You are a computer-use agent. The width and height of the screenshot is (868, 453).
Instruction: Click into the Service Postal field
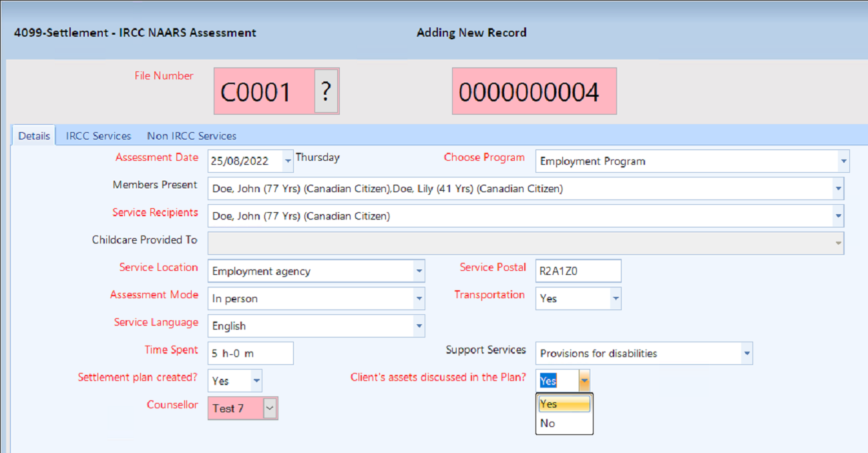(x=578, y=272)
